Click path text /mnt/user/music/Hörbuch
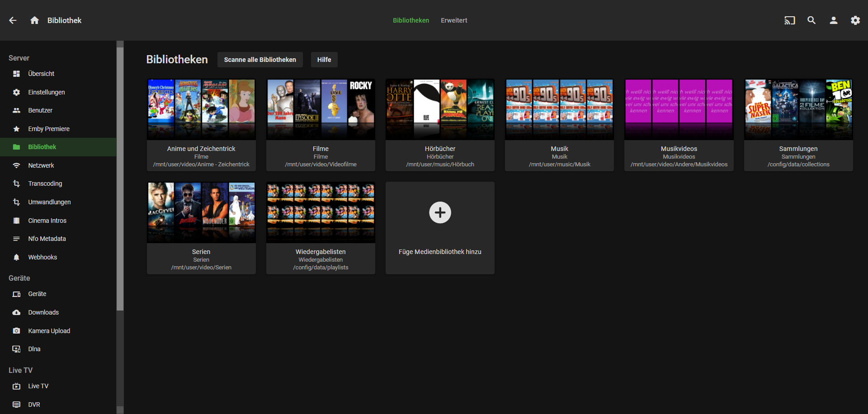868x414 pixels. point(440,165)
